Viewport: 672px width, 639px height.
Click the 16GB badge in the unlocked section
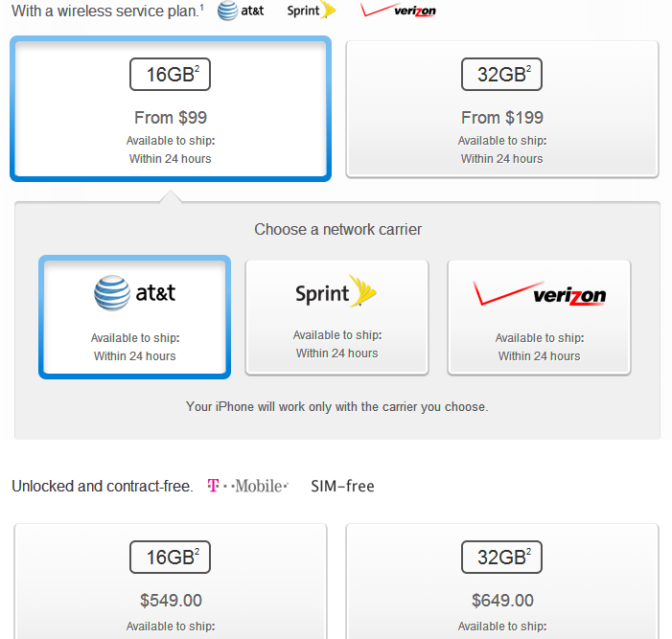pyautogui.click(x=170, y=558)
